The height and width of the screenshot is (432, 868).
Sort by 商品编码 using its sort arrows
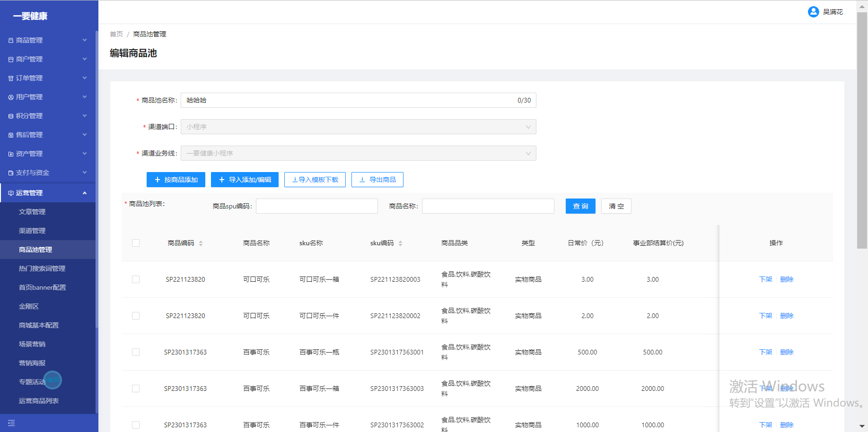(x=201, y=243)
